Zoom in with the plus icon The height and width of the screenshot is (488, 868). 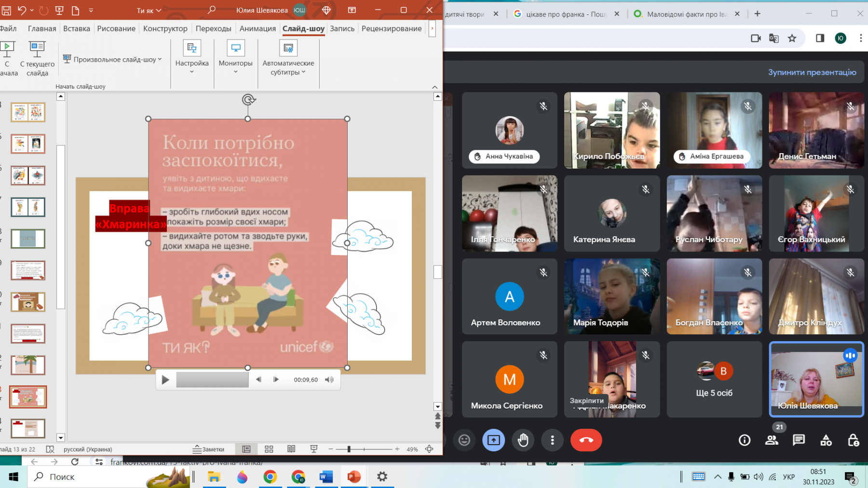pyautogui.click(x=397, y=449)
